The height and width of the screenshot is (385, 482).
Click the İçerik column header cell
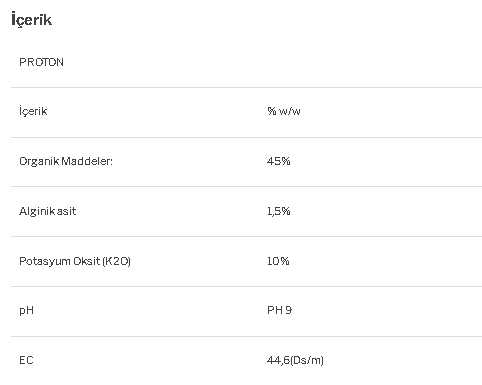pos(33,111)
